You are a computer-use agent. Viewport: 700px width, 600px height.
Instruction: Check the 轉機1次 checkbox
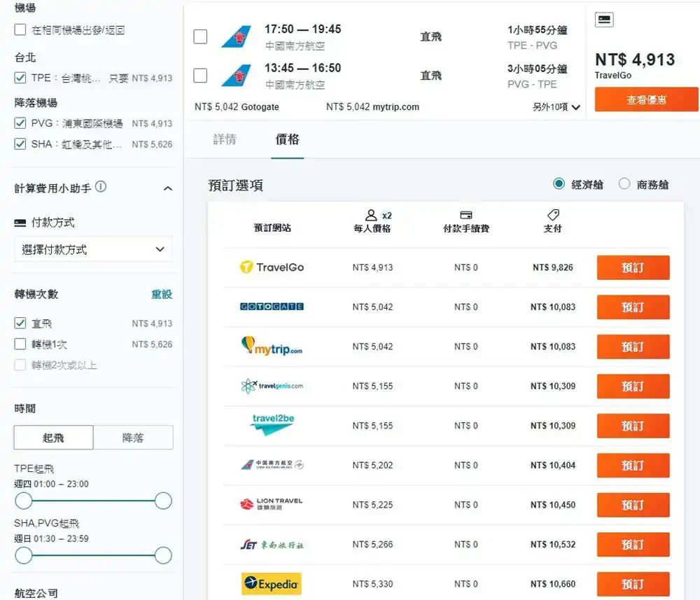20,344
